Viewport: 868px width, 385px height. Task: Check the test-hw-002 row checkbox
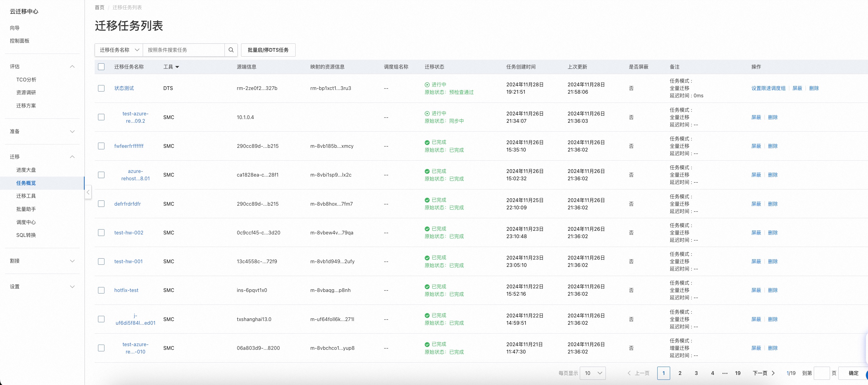point(101,233)
